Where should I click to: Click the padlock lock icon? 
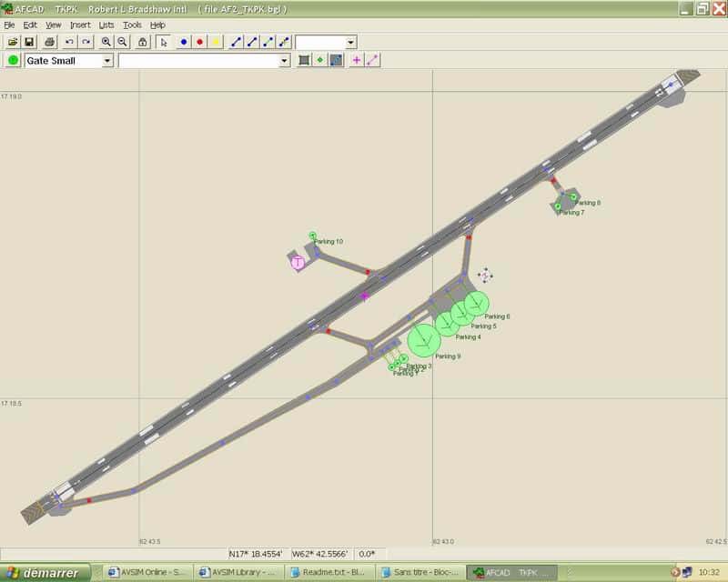pos(143,42)
